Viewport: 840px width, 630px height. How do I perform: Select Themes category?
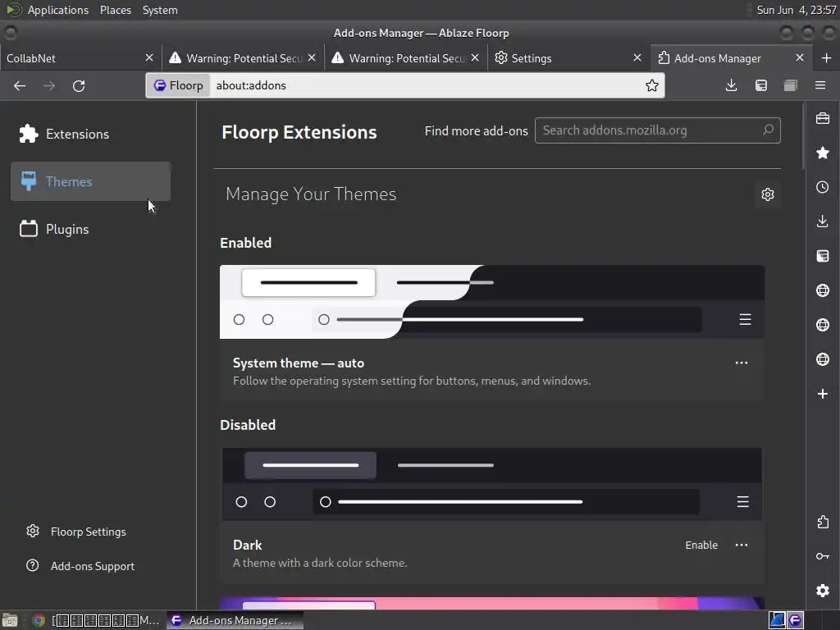(90, 181)
